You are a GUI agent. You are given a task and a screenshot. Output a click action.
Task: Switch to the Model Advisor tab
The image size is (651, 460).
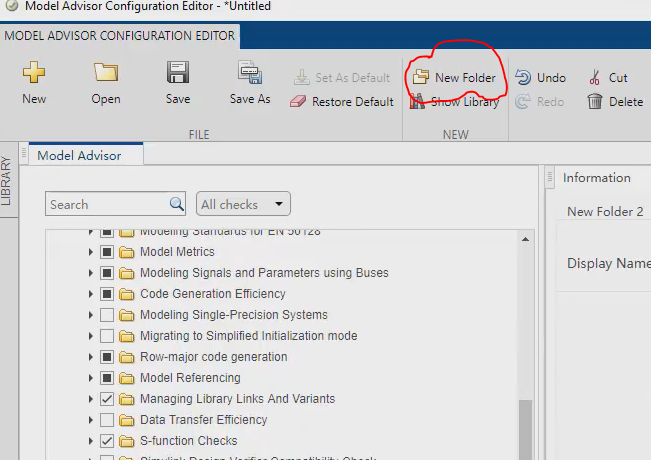click(86, 154)
